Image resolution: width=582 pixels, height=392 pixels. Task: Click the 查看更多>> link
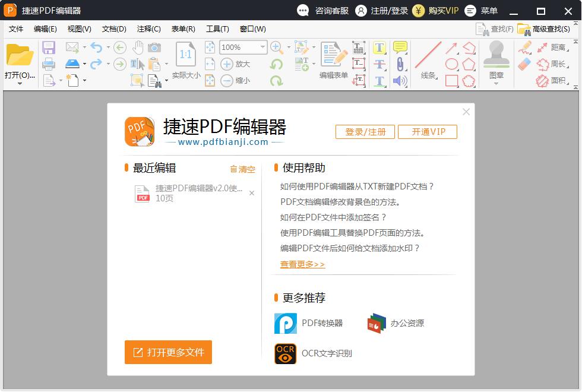click(302, 264)
